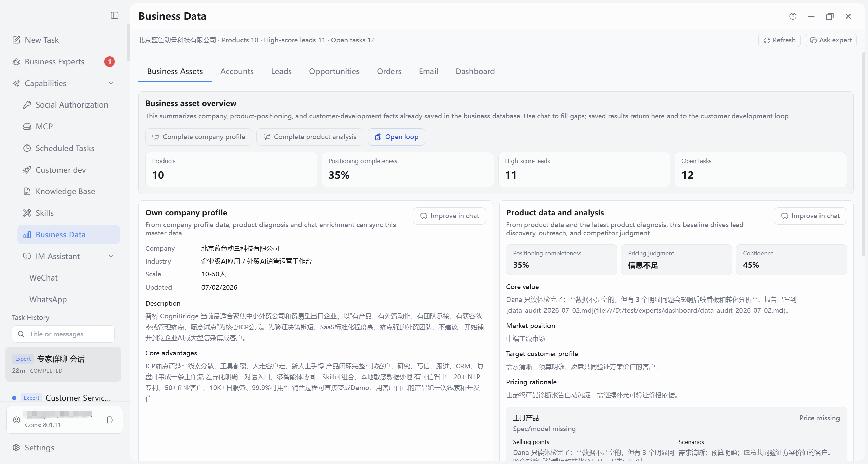
Task: Improve Own company profile in chat
Action: [449, 216]
